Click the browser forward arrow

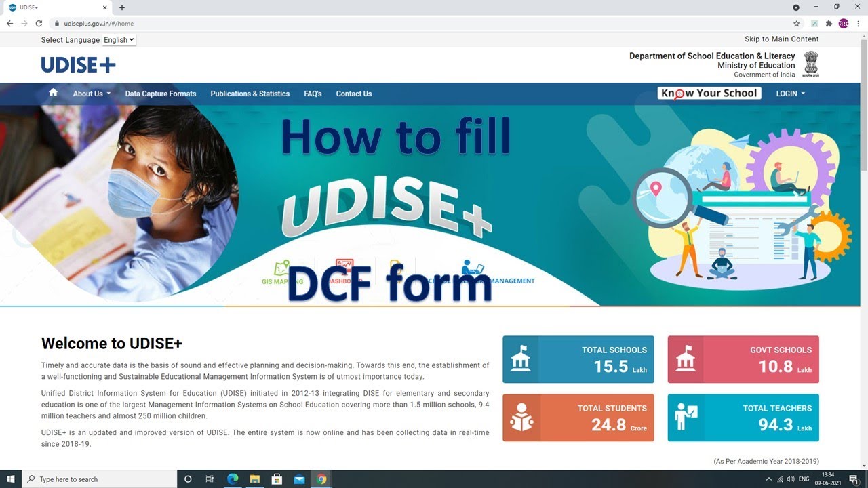24,23
